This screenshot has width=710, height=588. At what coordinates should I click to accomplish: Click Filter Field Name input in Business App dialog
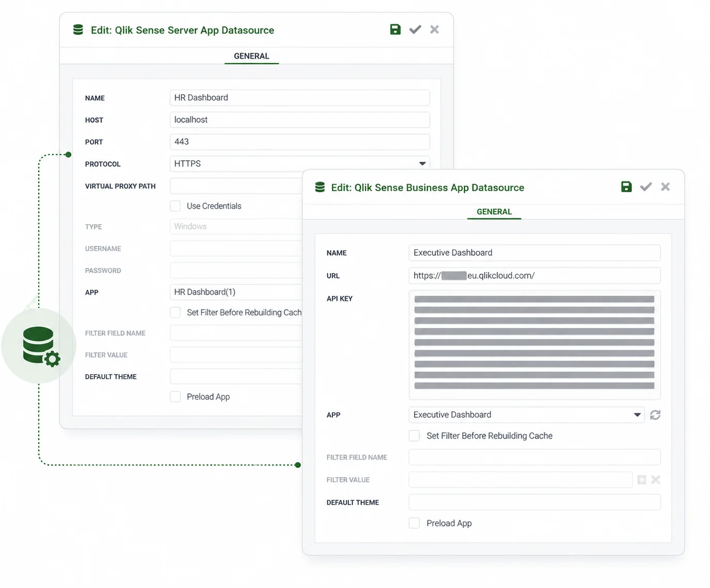pyautogui.click(x=535, y=457)
